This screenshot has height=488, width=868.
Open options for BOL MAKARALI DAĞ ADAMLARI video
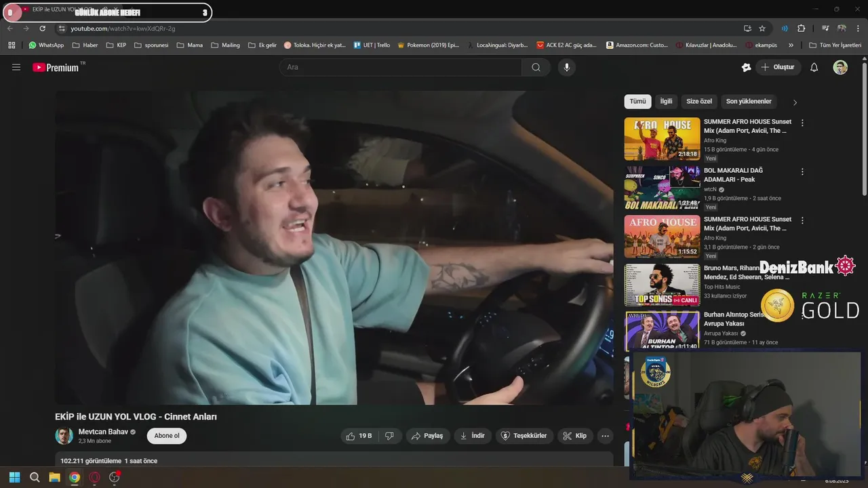point(802,172)
